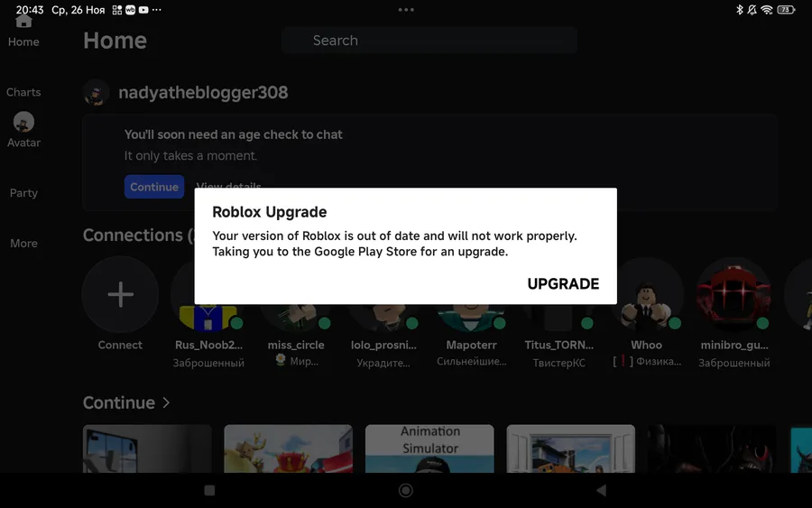Tap the Connect plus circle
Screen dimensions: 812x508
(120, 294)
